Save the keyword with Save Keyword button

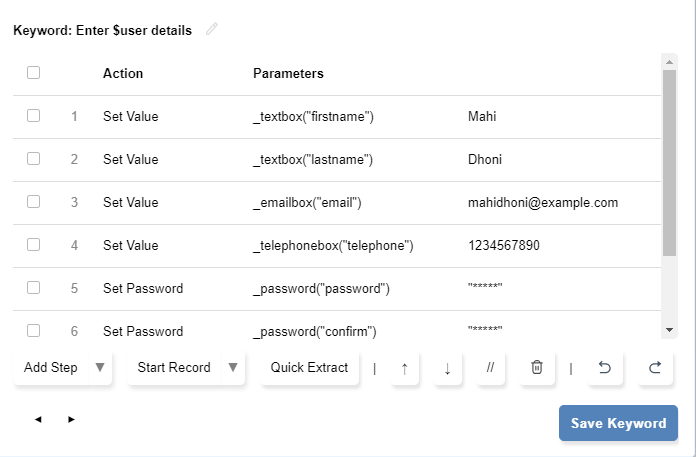tap(618, 423)
